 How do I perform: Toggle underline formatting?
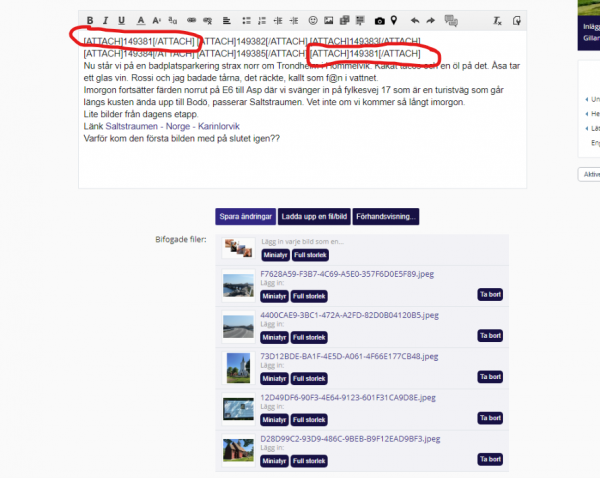121,20
